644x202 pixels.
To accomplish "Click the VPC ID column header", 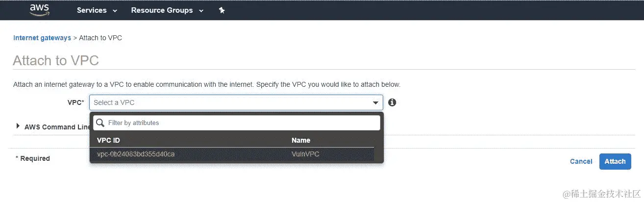I will point(108,140).
